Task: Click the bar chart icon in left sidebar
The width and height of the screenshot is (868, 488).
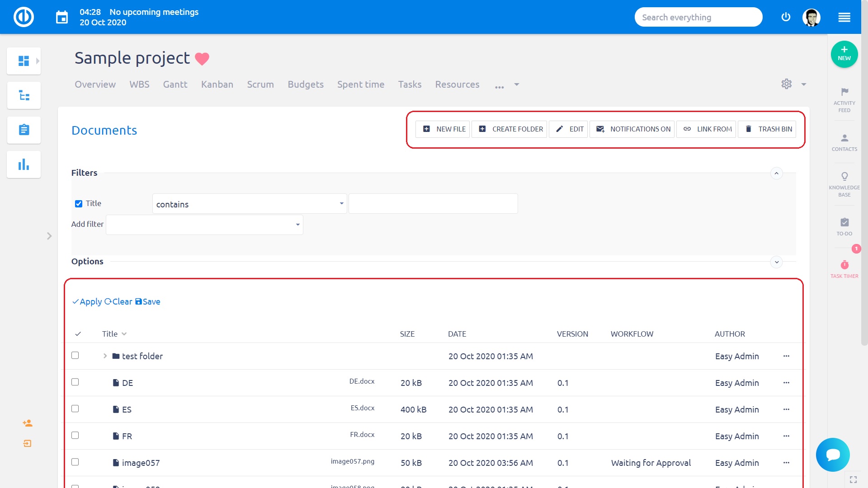Action: point(24,165)
